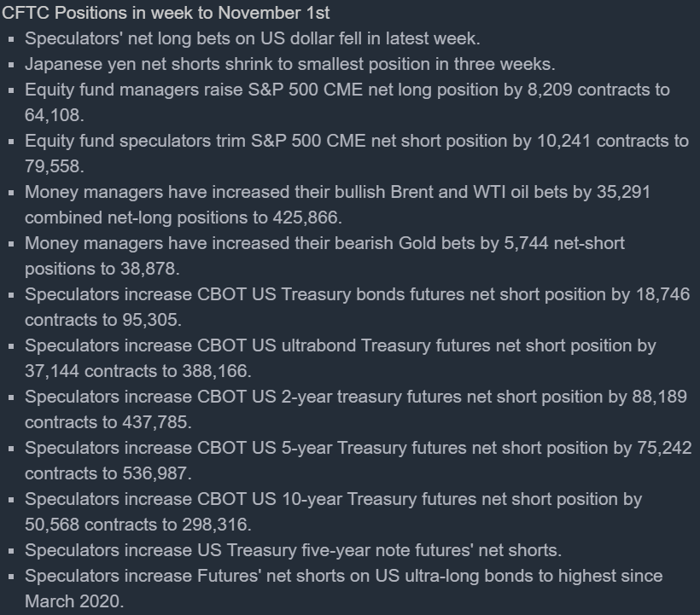Image resolution: width=700 pixels, height=615 pixels.
Task: Select the 2-year treasury futures line
Action: [357, 397]
